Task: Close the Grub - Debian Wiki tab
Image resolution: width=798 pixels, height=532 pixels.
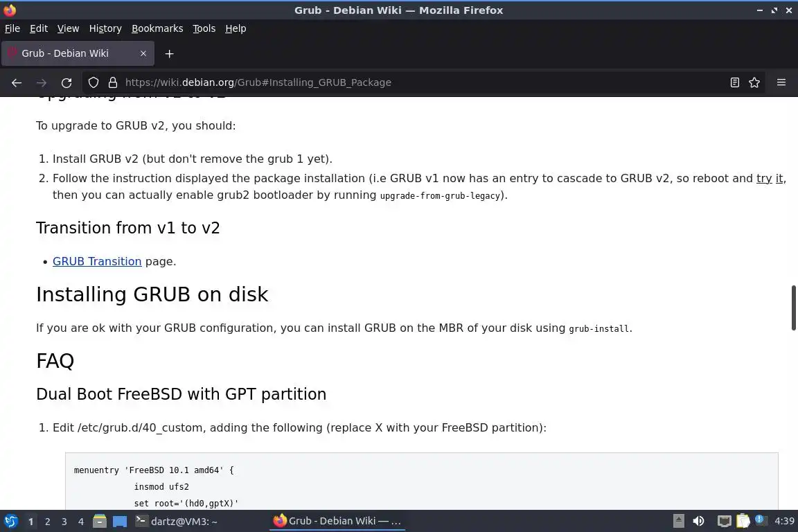Action: (x=143, y=53)
